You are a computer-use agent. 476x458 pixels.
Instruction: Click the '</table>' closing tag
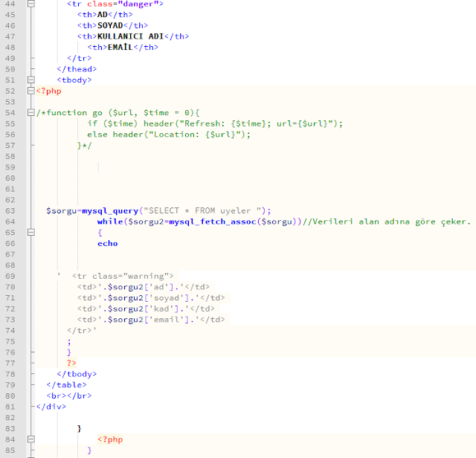pyautogui.click(x=66, y=385)
